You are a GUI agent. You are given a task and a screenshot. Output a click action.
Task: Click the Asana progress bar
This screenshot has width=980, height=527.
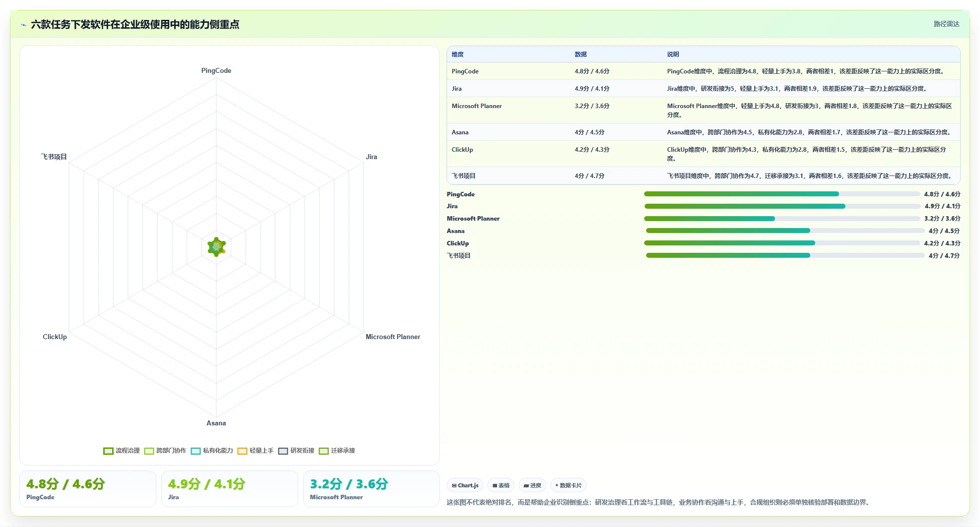[785, 231]
